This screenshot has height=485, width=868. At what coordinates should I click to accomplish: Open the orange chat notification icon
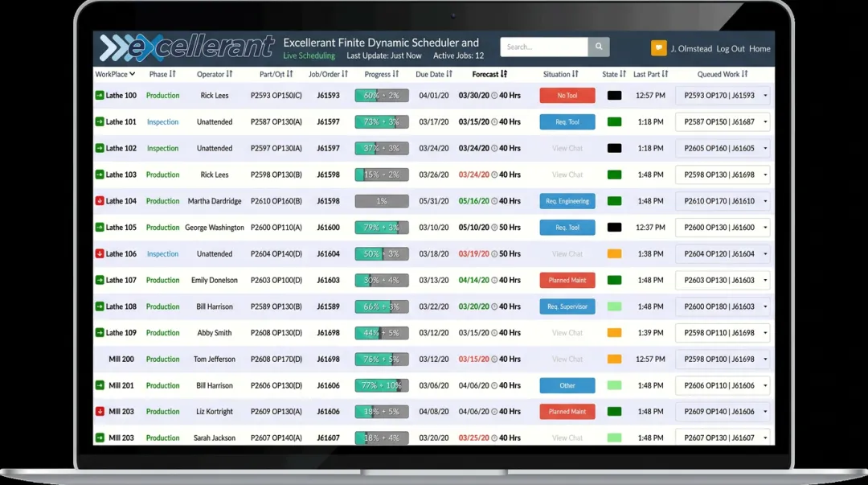tap(658, 48)
